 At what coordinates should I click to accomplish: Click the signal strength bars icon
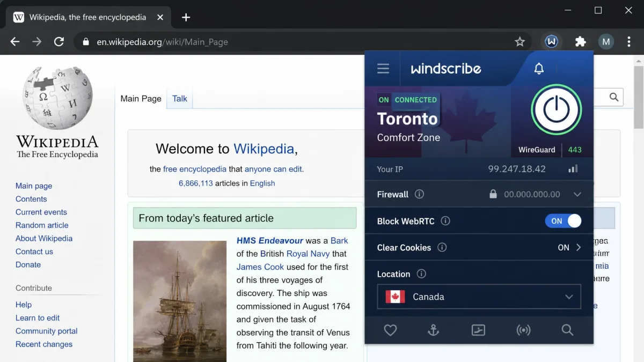(x=573, y=169)
